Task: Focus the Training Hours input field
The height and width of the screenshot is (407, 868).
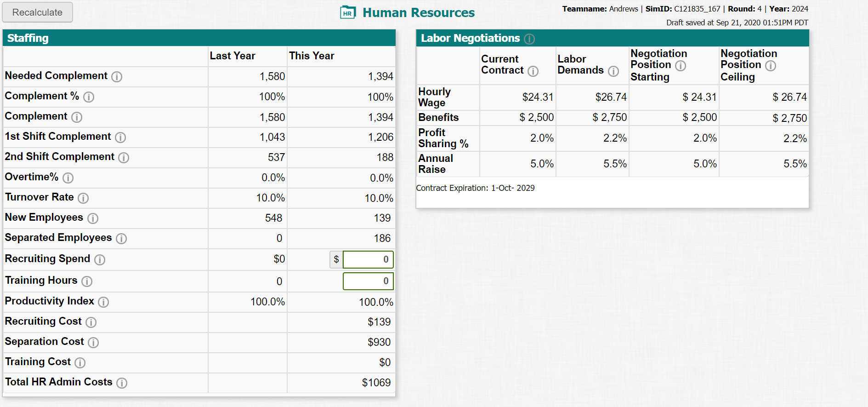Action: click(x=368, y=281)
